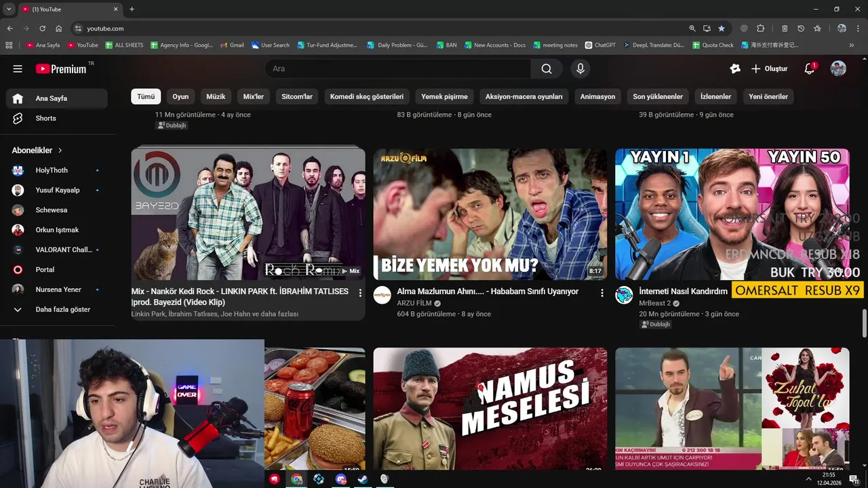The height and width of the screenshot is (488, 868).
Task: Click the MrBeast 2 channel avatar
Action: pos(624,295)
